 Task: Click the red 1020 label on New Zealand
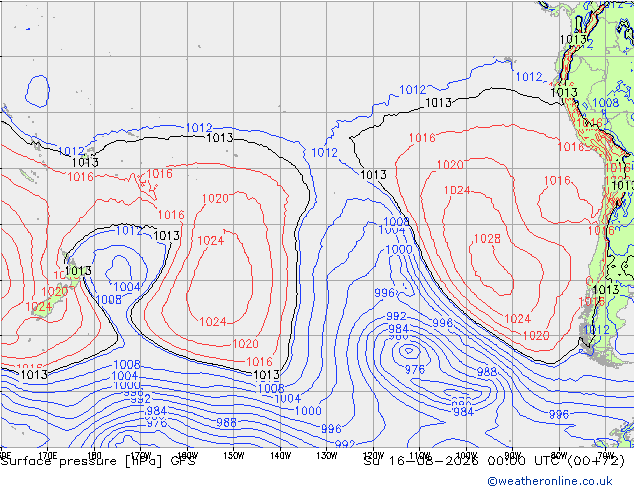point(55,291)
